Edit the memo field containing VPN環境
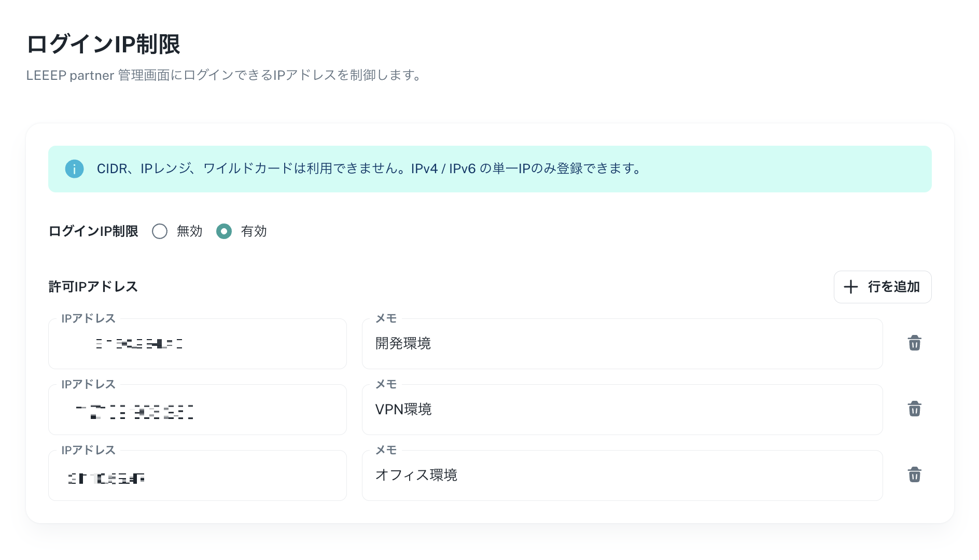Viewport: 979px width, 560px height. (x=622, y=410)
